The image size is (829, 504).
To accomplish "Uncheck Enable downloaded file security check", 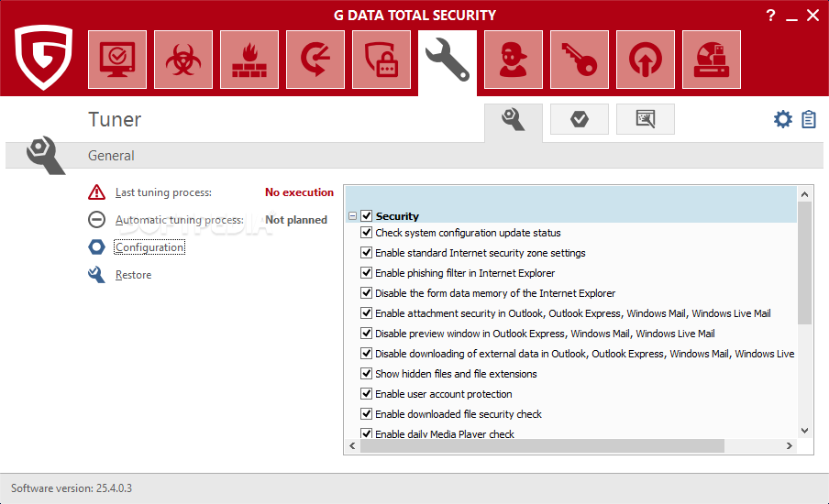I will 367,413.
